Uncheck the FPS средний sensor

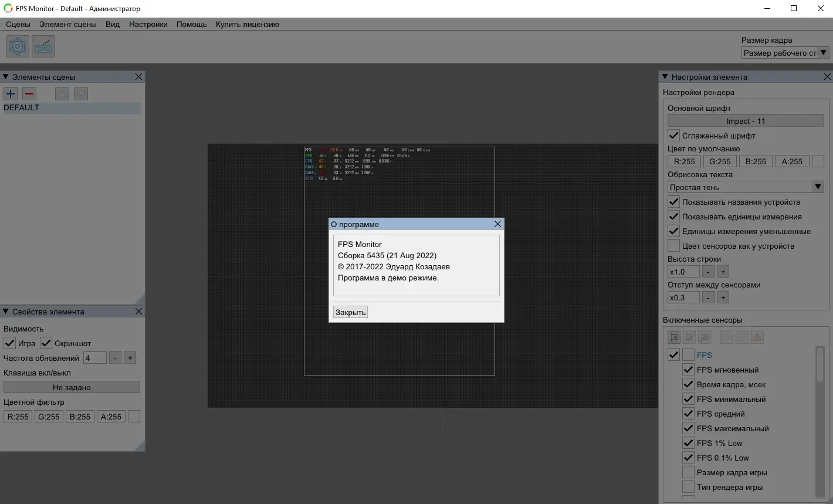point(688,414)
